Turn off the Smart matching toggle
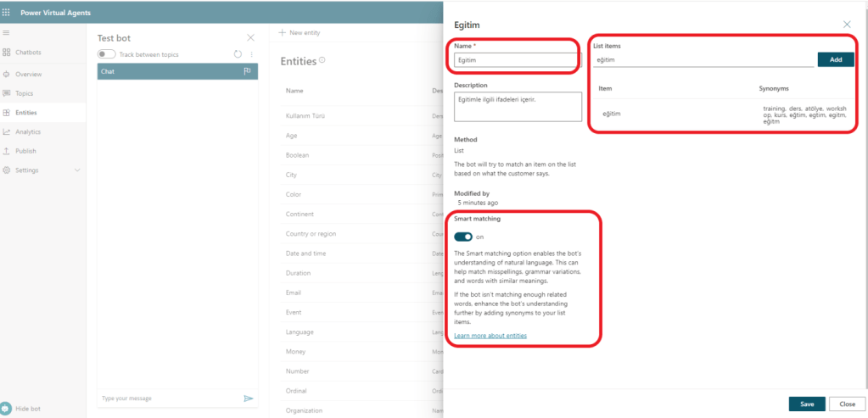This screenshot has width=868, height=418. point(463,237)
